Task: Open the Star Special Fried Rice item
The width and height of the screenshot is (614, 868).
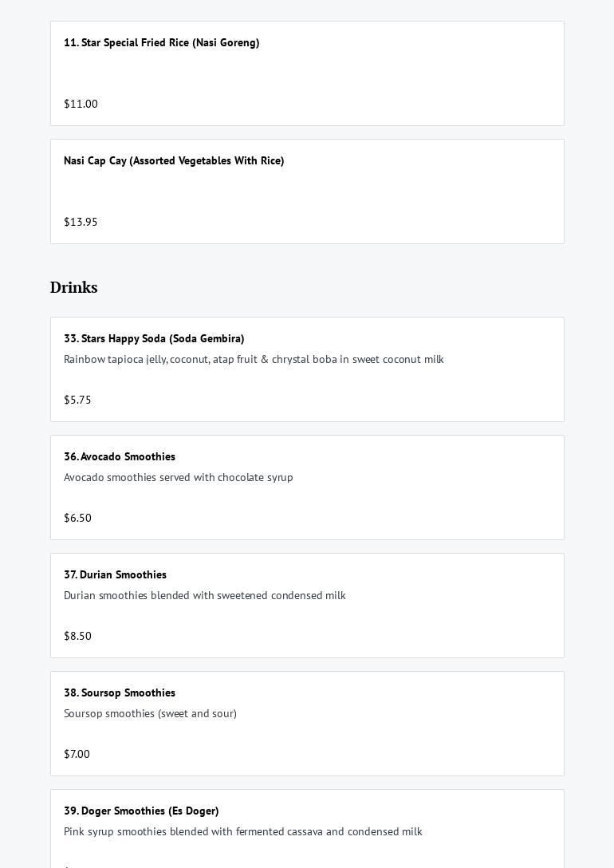Action: coord(161,42)
